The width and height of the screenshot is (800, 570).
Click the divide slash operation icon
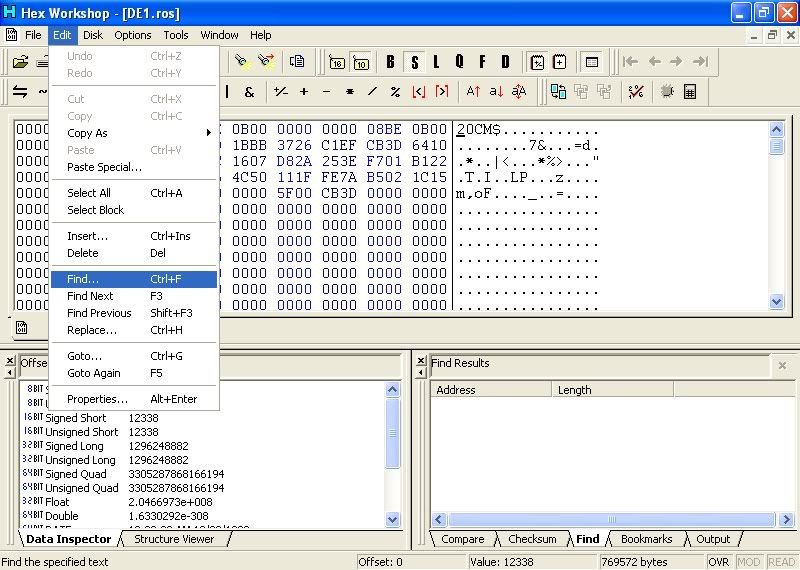pyautogui.click(x=372, y=92)
